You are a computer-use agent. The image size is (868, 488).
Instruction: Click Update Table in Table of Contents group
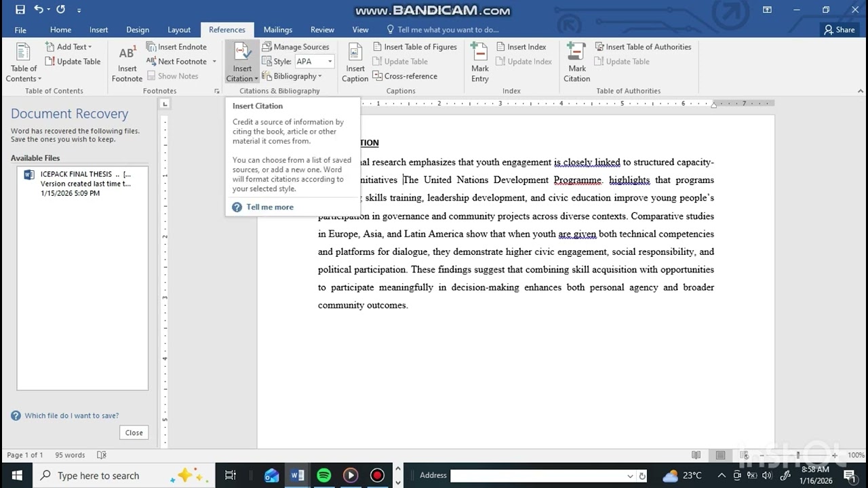tap(73, 62)
